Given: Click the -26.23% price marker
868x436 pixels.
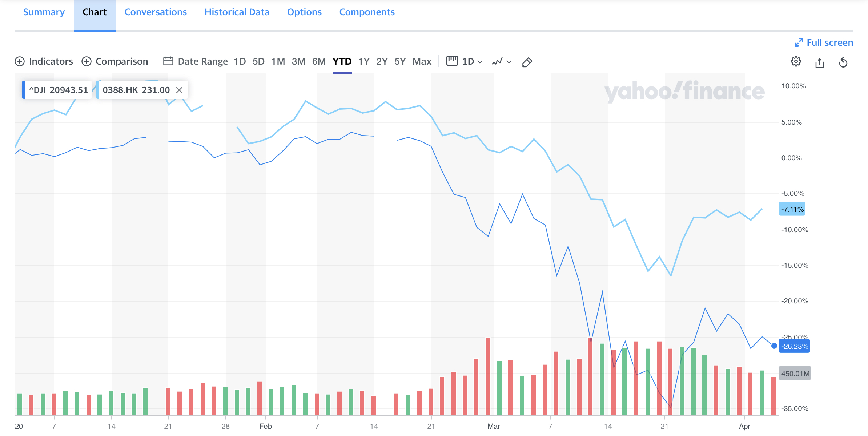Looking at the screenshot, I should [x=795, y=346].
